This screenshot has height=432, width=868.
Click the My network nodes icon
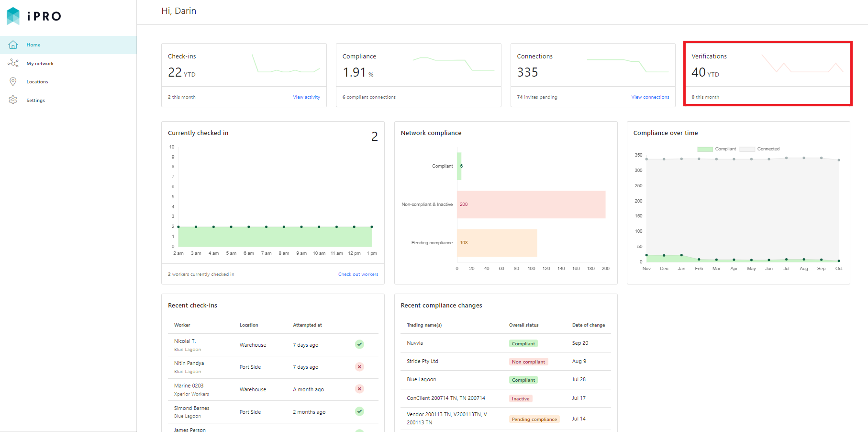(x=13, y=63)
